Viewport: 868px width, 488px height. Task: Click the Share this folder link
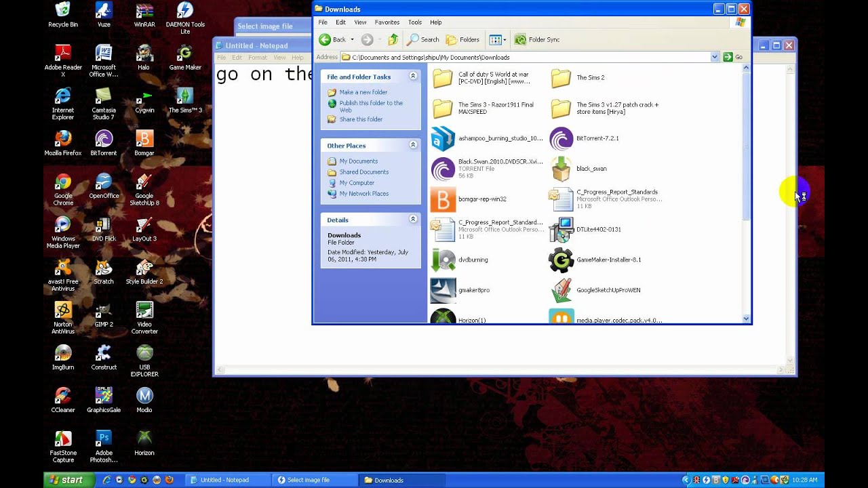click(x=361, y=119)
